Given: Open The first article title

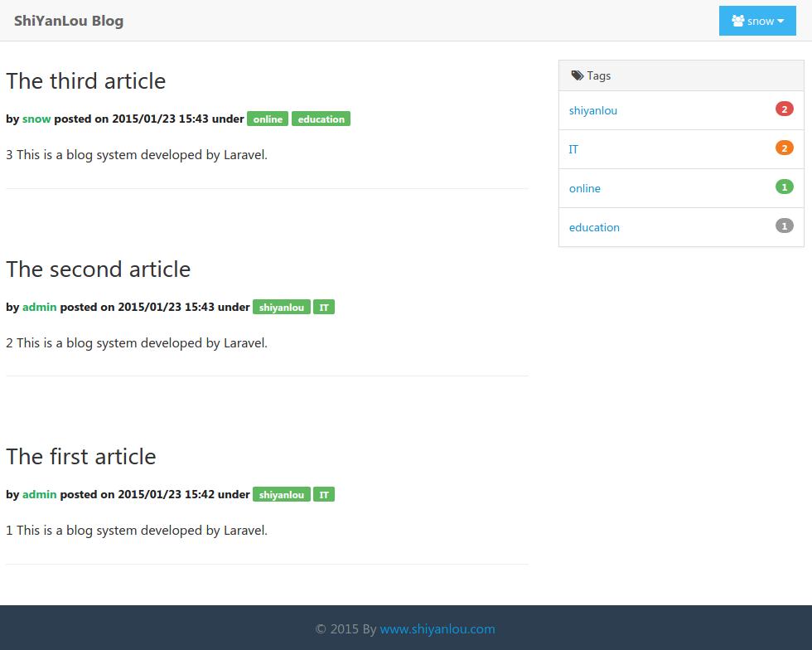Looking at the screenshot, I should point(81,457).
